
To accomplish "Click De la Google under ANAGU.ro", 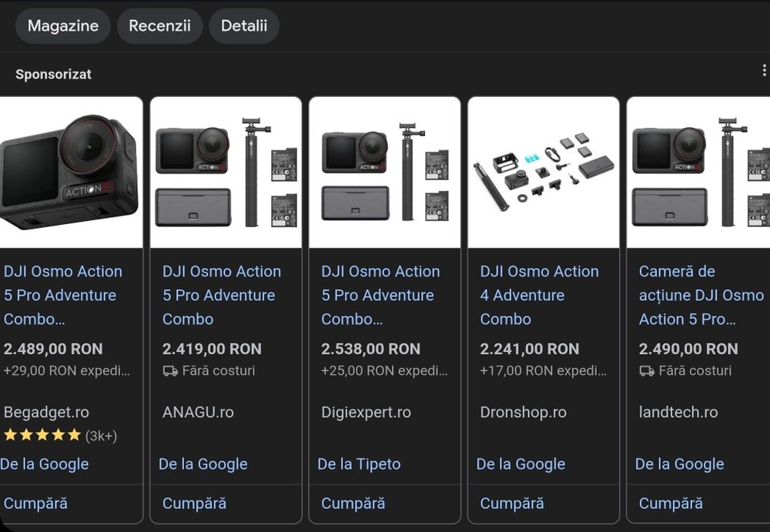I will point(203,464).
